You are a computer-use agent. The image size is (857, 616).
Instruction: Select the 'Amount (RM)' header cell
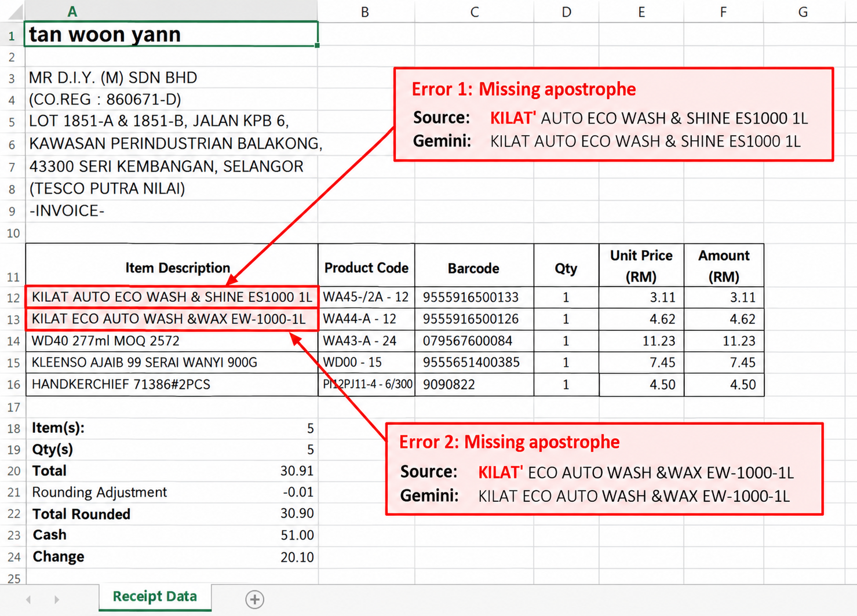click(724, 265)
